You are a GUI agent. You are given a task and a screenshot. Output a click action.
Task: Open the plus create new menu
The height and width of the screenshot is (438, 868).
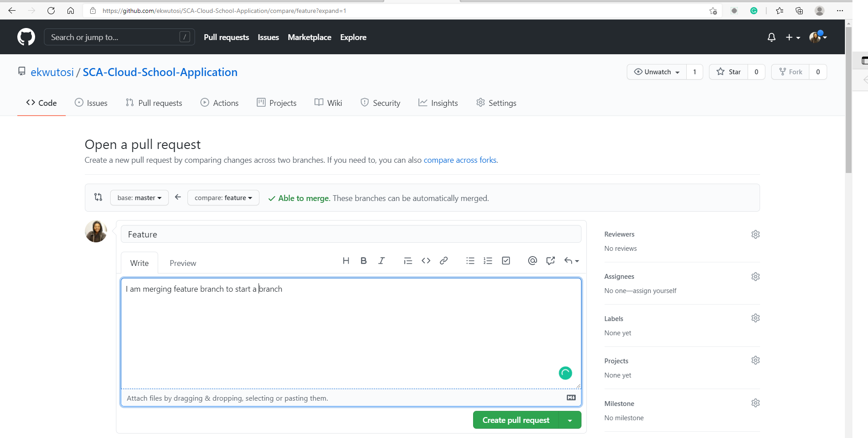[x=793, y=37]
